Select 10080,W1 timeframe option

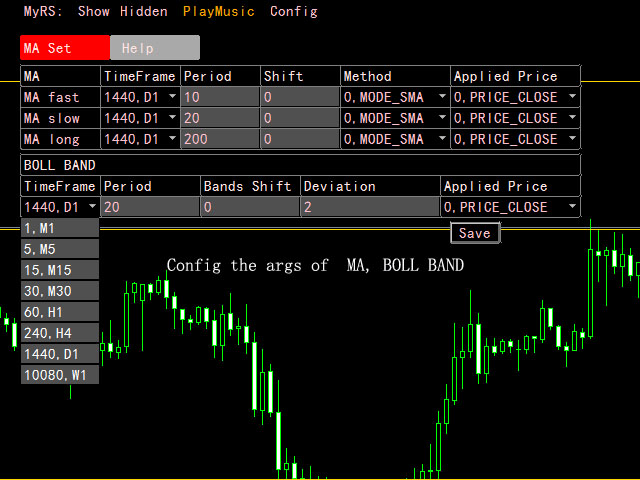pyautogui.click(x=60, y=375)
